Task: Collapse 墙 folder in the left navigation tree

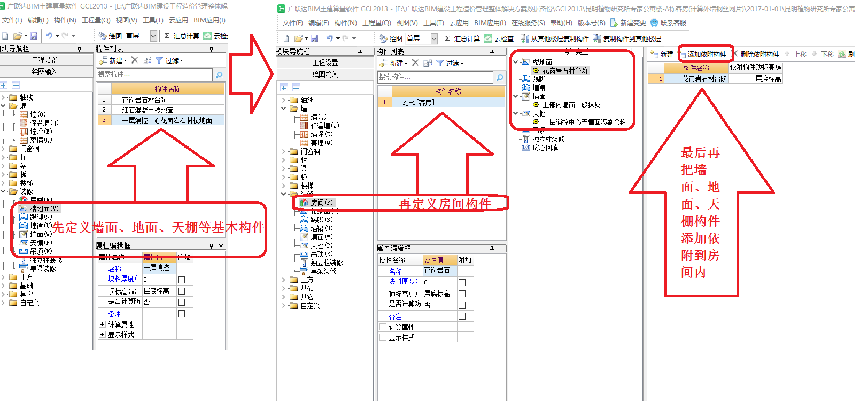Action: tap(3, 106)
